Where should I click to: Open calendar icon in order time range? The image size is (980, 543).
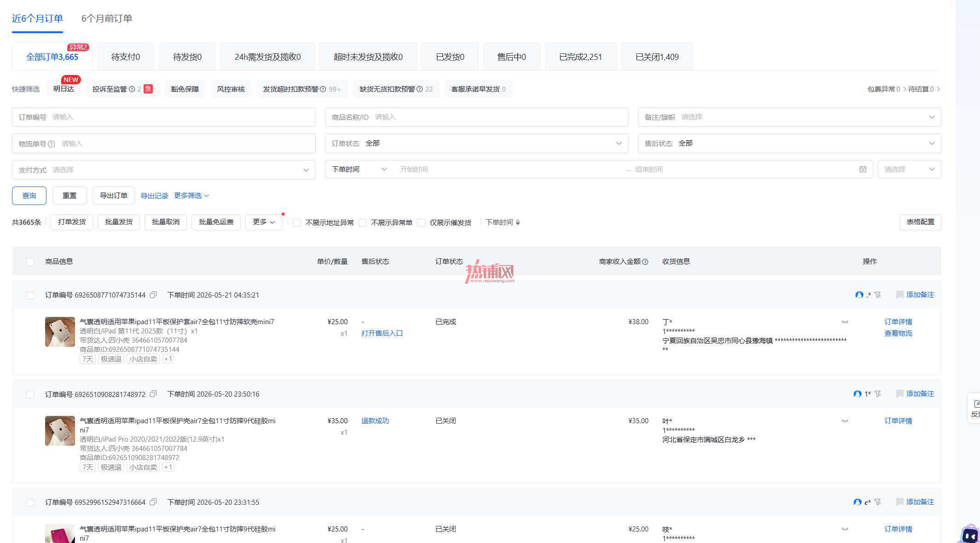(863, 169)
